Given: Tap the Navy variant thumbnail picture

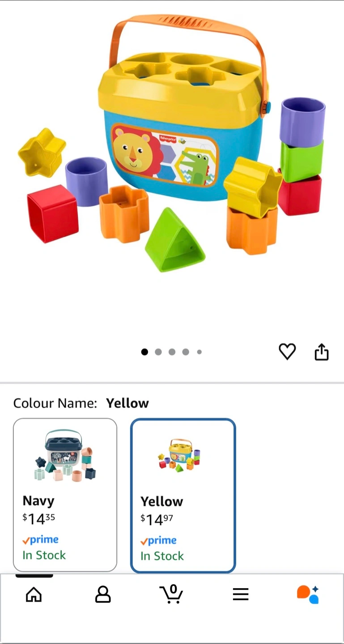Looking at the screenshot, I should click(x=65, y=456).
